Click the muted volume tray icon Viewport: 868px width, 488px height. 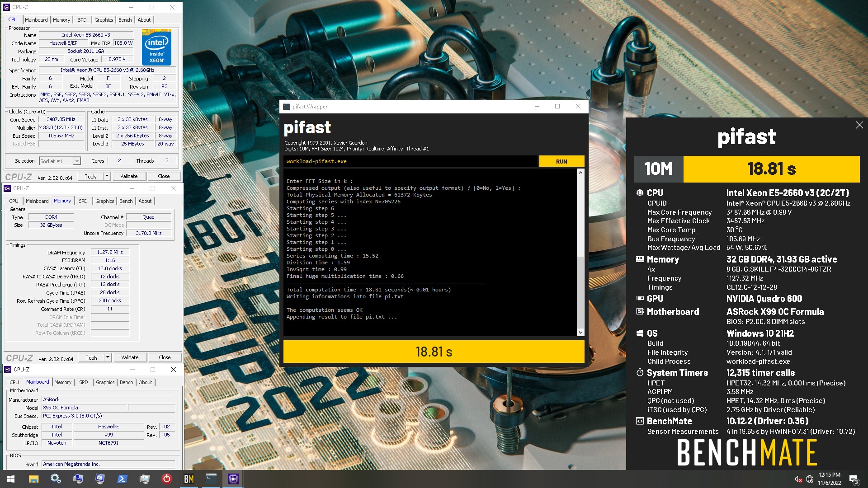click(798, 479)
